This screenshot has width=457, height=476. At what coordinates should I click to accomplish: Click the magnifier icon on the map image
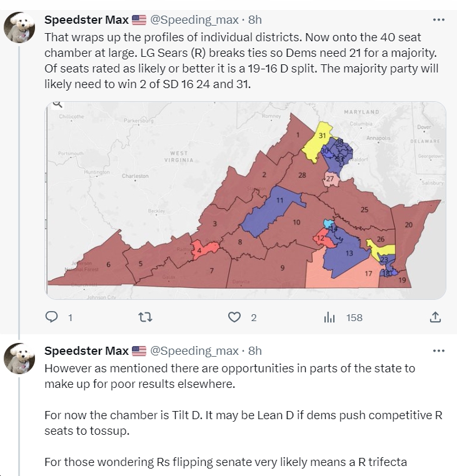click(x=58, y=104)
